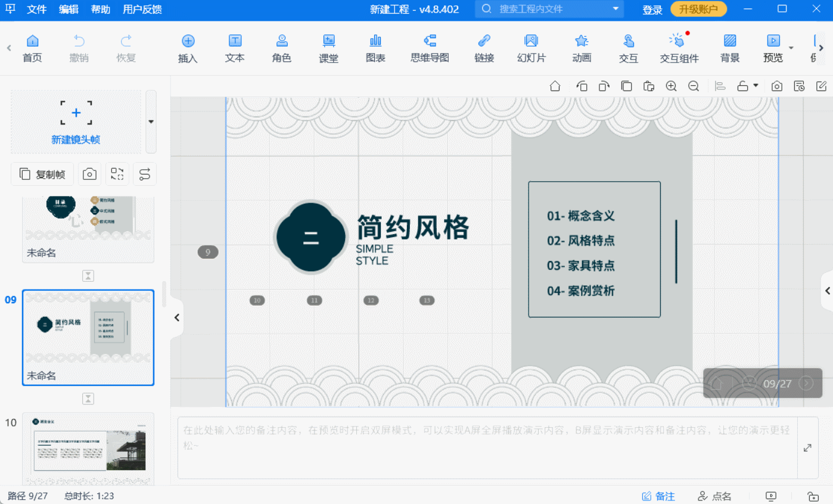This screenshot has height=504, width=833.
Task: Expand the dropdown beside 新建镜头帧
Action: 151,122
